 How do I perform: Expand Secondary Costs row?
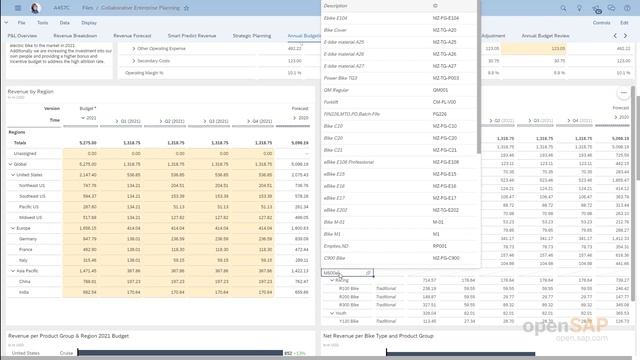[x=133, y=61]
